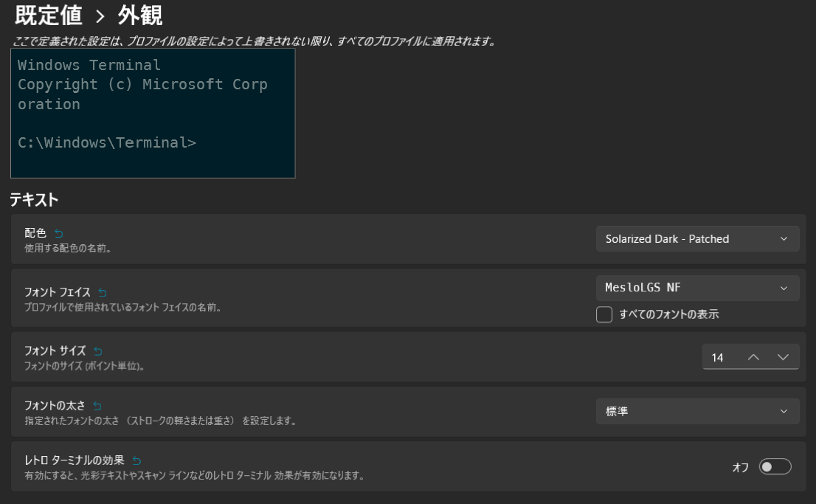Click the レトロ ターミナルの効果 label

75,460
